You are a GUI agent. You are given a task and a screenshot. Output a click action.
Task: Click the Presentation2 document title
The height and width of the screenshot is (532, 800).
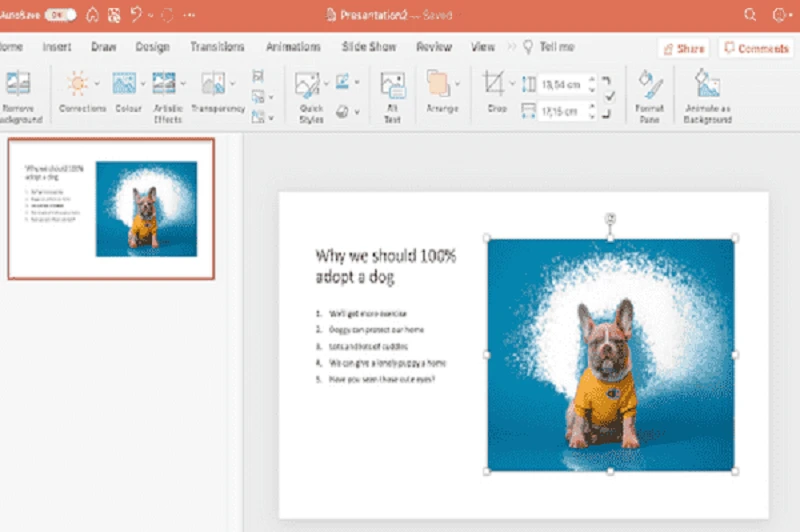[x=373, y=15]
